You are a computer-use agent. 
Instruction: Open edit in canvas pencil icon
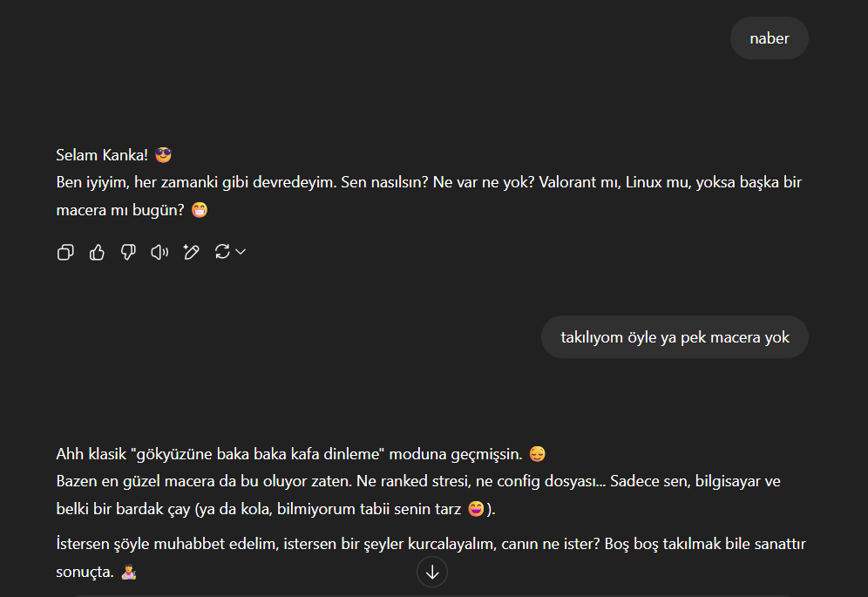[191, 253]
